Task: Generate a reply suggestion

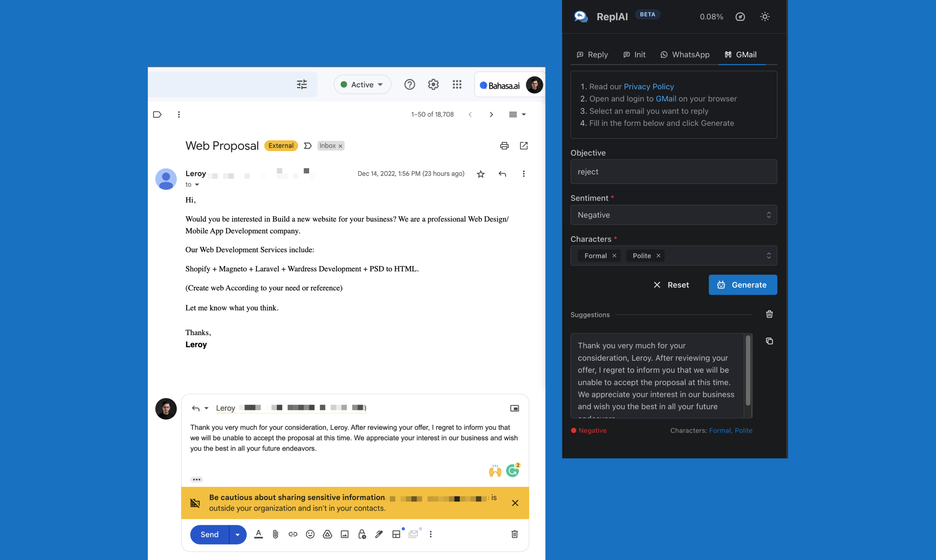Action: click(742, 285)
